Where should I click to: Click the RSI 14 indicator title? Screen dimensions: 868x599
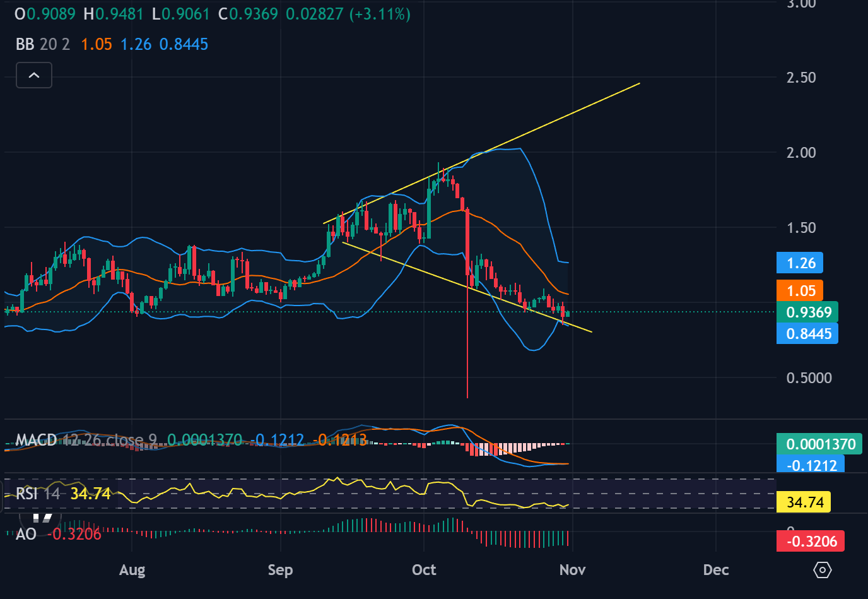click(x=38, y=494)
